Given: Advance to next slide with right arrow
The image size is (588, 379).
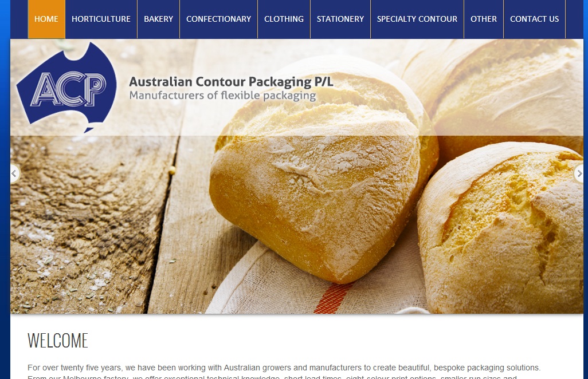Looking at the screenshot, I should (579, 174).
